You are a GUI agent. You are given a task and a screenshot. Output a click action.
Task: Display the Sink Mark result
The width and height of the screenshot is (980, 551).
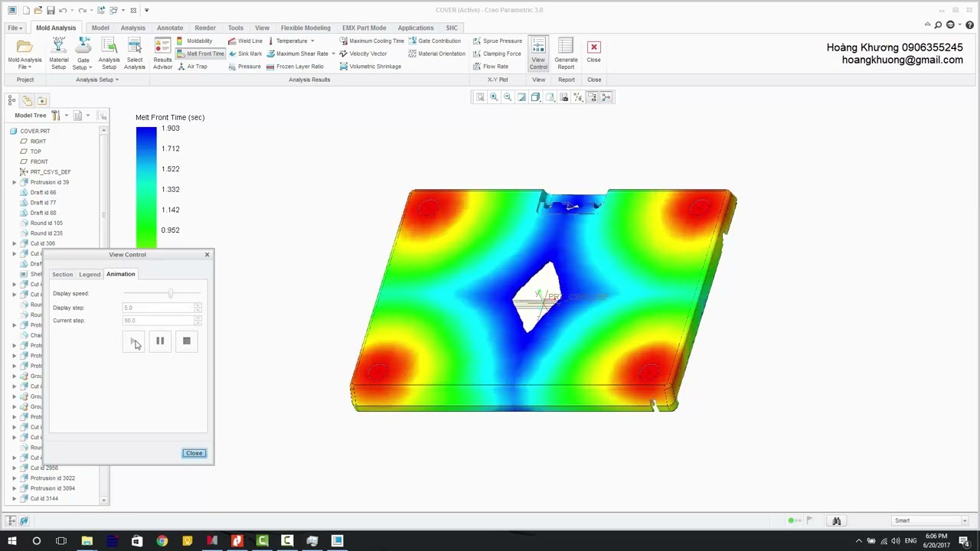click(245, 54)
